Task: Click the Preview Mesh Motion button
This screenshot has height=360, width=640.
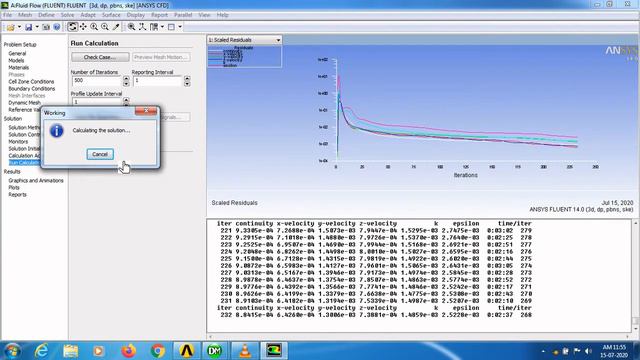Action: pos(161,57)
